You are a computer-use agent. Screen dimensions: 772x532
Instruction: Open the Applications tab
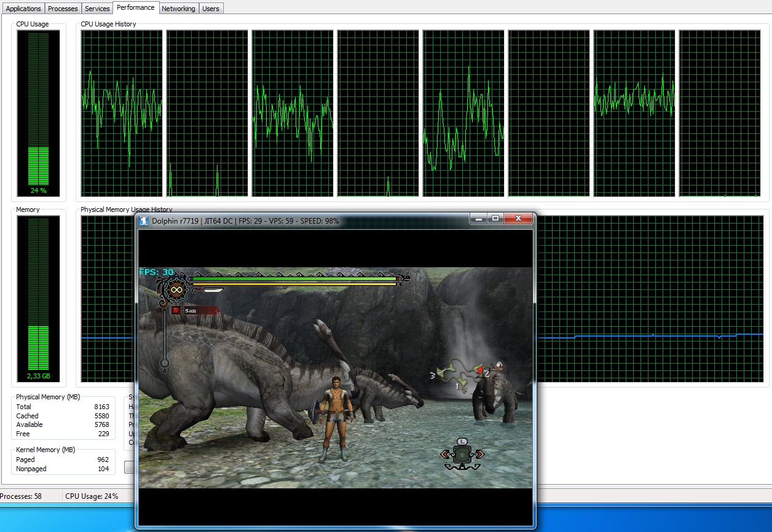point(23,9)
